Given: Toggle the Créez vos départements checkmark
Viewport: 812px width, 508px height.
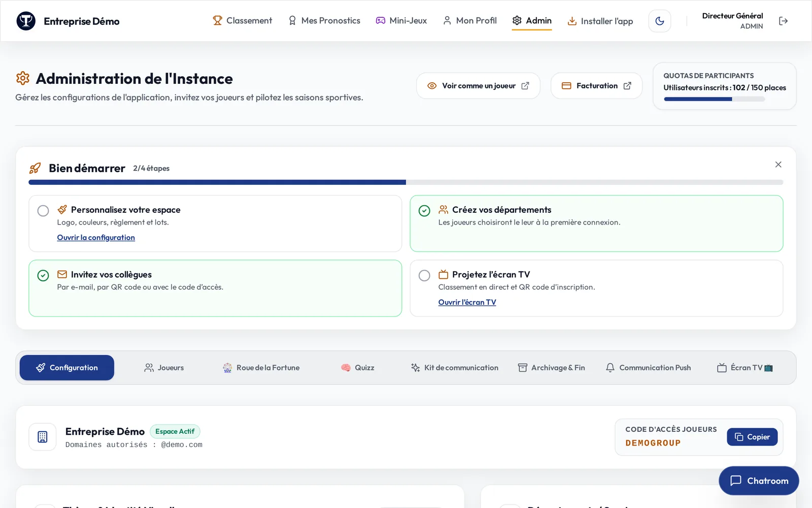Looking at the screenshot, I should 424,211.
